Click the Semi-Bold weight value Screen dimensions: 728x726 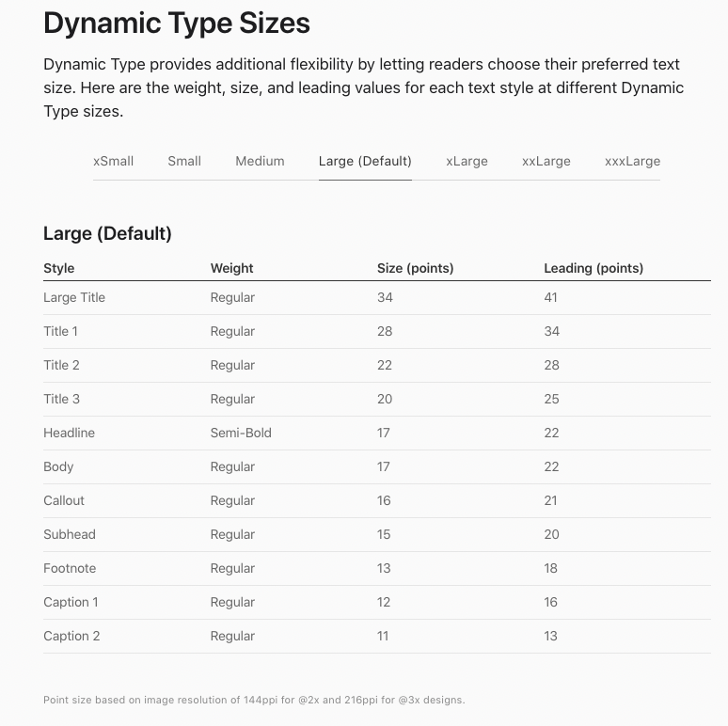[241, 434]
